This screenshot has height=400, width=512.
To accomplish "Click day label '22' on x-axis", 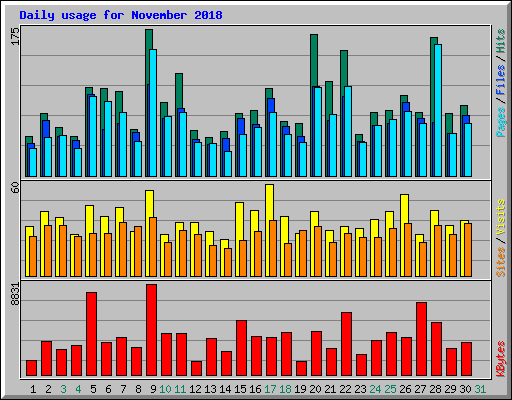I will (x=345, y=389).
